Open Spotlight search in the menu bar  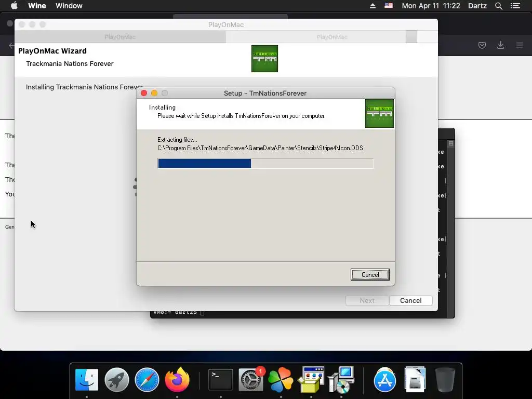click(x=498, y=6)
